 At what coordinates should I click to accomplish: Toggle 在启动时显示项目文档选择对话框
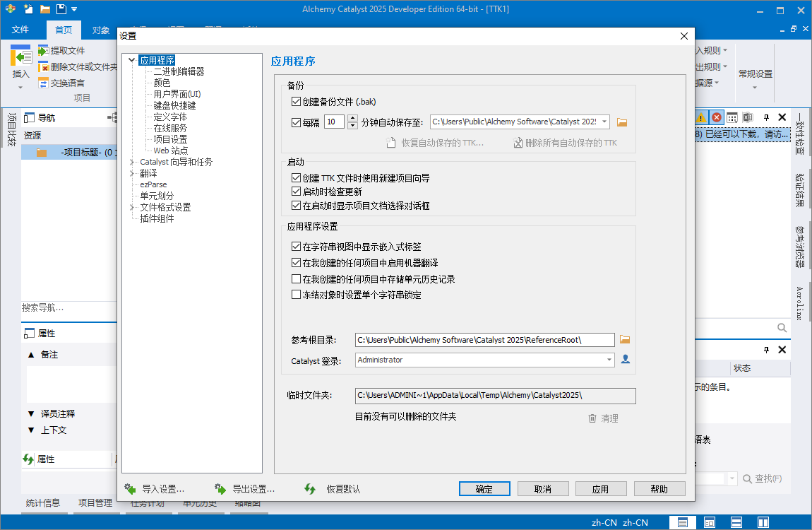pyautogui.click(x=297, y=205)
